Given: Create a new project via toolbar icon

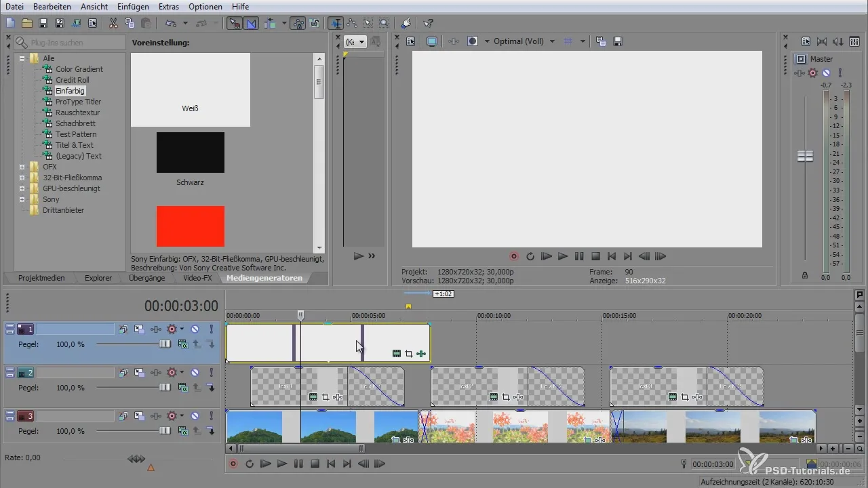Looking at the screenshot, I should coord(10,23).
